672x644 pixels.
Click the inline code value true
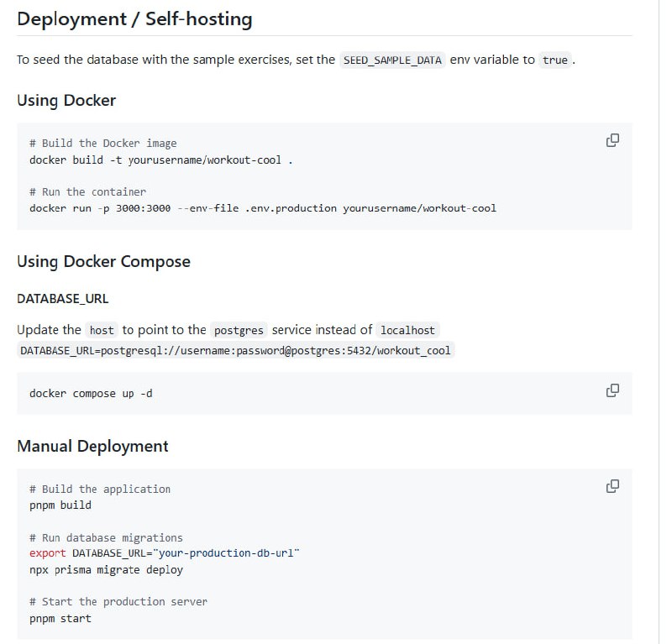(x=554, y=60)
